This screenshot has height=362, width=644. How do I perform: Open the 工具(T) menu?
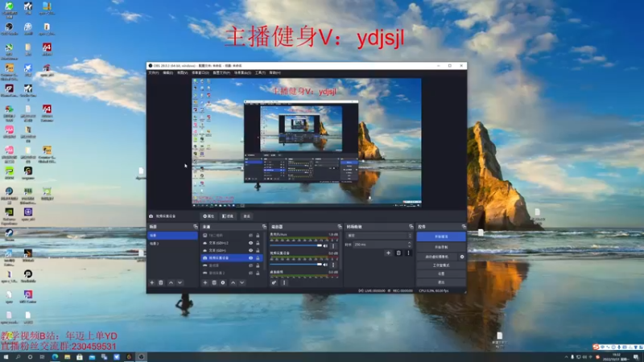260,72
